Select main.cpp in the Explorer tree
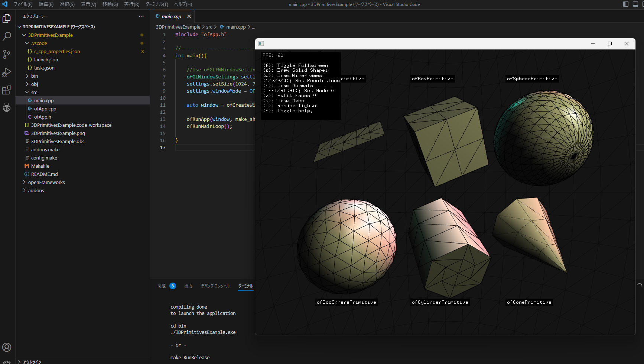 point(43,100)
